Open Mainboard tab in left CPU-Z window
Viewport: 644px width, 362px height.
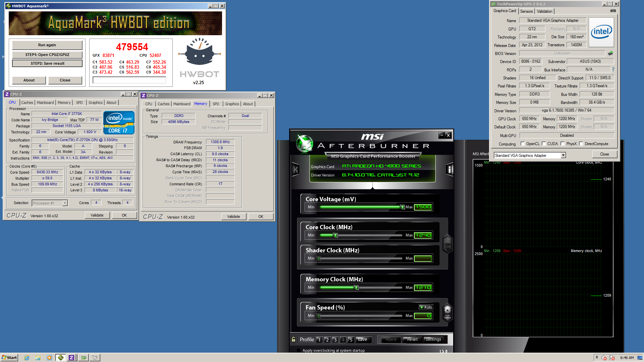45,103
